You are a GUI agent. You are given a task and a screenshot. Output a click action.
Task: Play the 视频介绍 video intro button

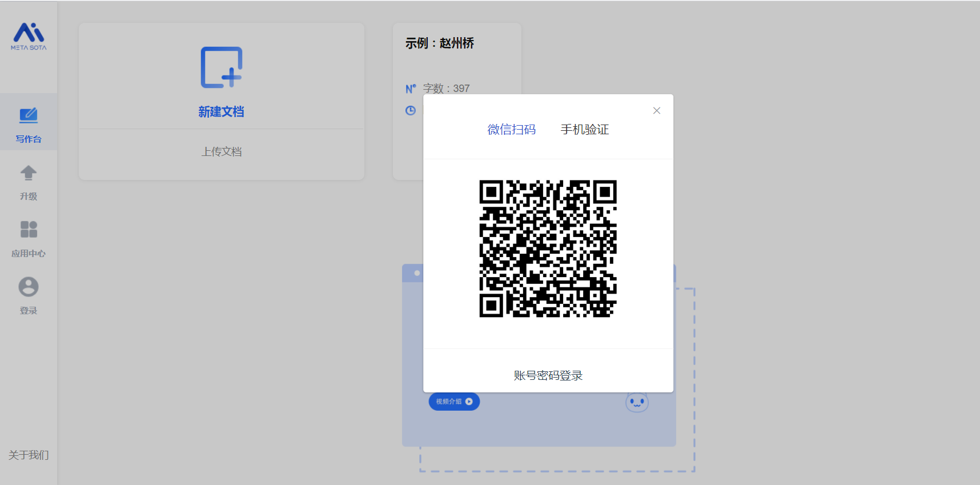coord(455,402)
